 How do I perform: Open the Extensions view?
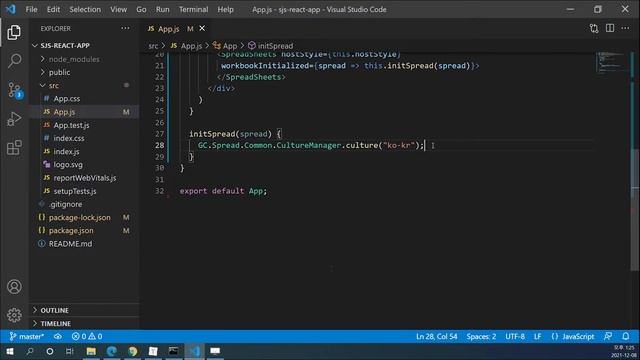[14, 148]
